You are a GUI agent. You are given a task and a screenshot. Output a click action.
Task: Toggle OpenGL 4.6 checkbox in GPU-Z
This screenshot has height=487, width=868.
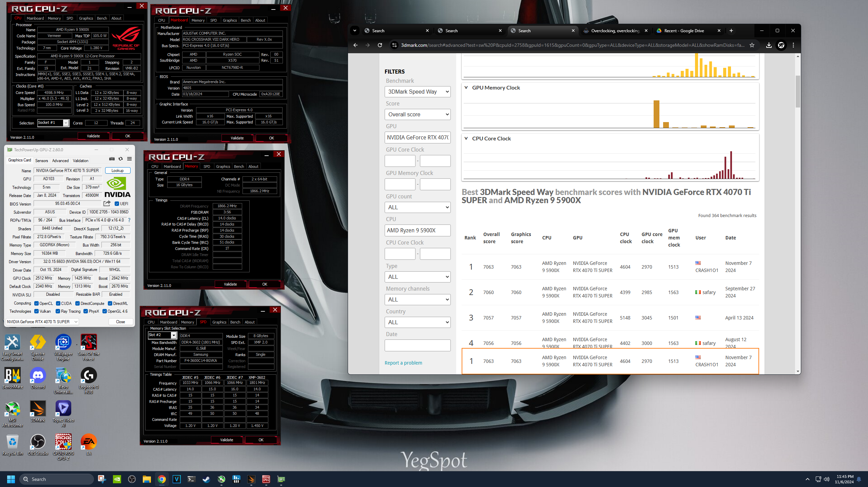click(104, 311)
